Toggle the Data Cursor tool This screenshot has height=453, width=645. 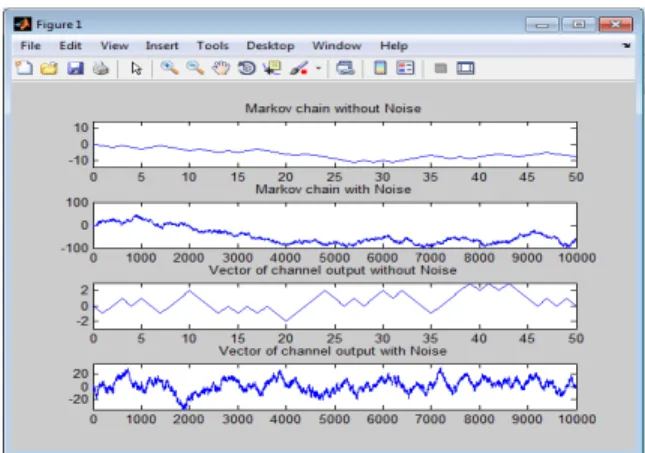click(x=272, y=68)
